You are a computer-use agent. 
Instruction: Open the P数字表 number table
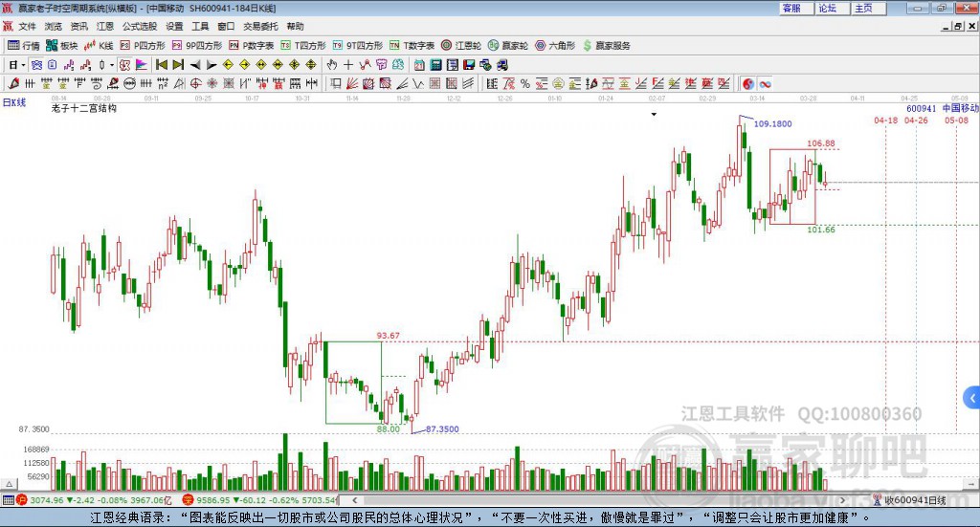(x=252, y=46)
